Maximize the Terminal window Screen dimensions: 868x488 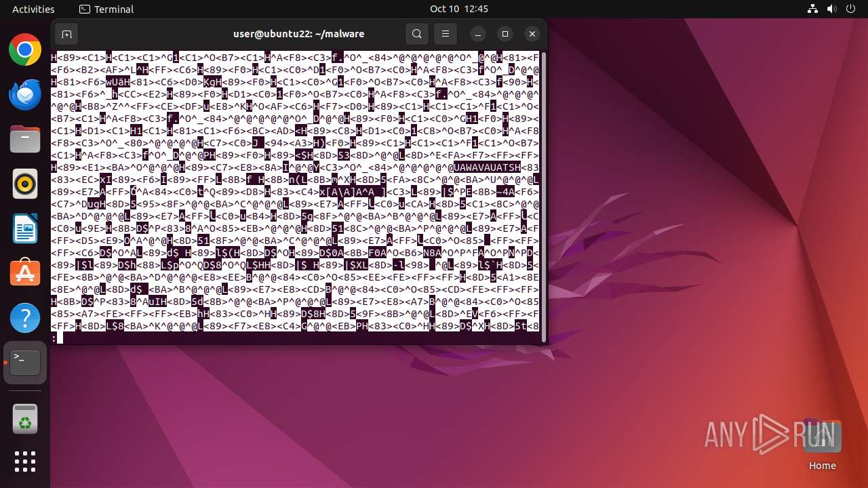tap(505, 34)
